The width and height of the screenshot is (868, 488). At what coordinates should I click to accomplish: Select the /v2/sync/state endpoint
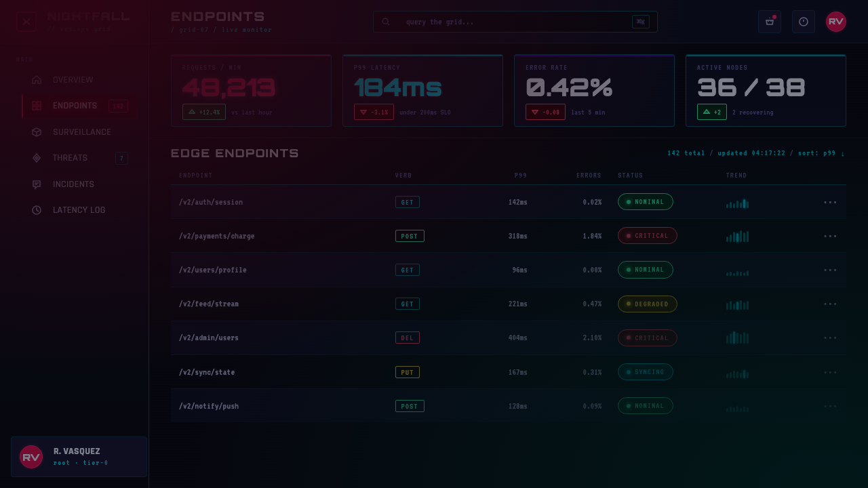(207, 372)
